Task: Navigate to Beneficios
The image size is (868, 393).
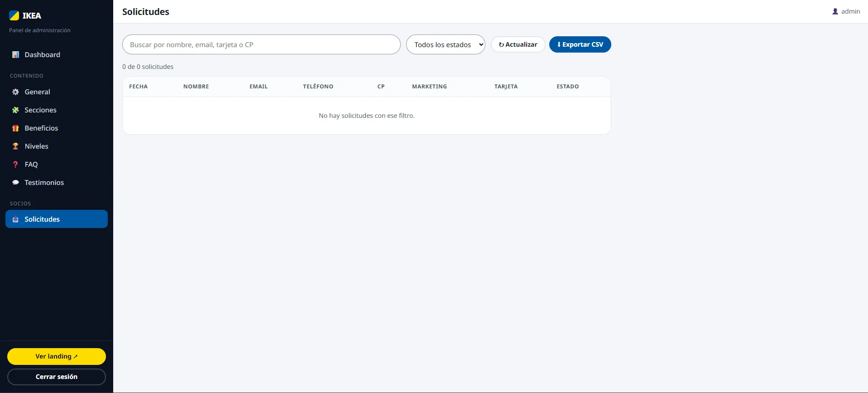Action: (57, 128)
